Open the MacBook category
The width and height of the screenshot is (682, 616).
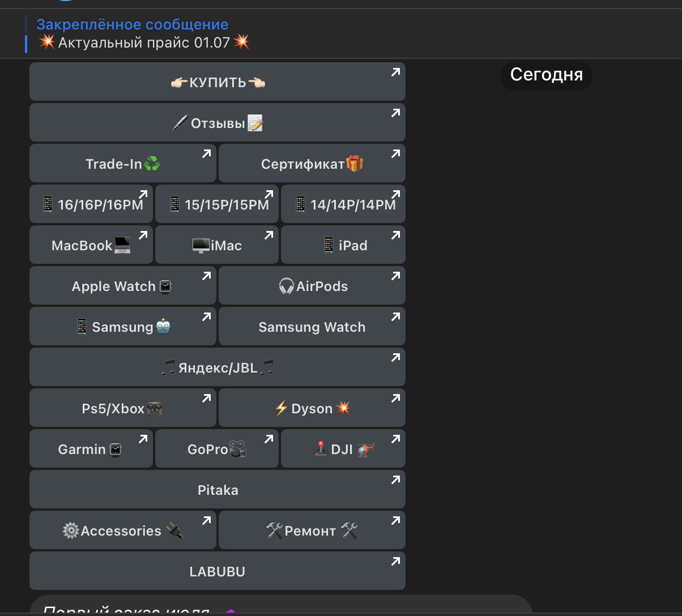[x=91, y=245]
